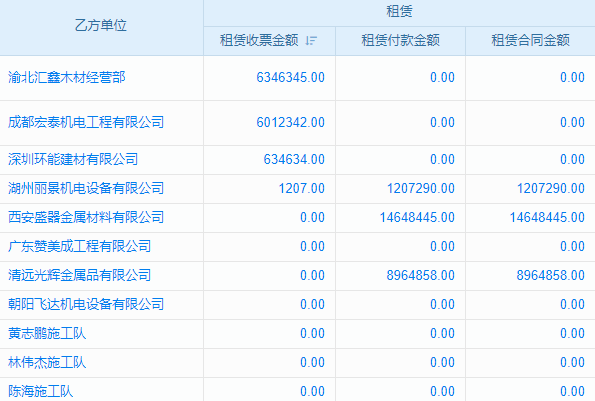Open 朝阳飞达机电设备有限公司 link
This screenshot has height=401, width=595.
click(86, 304)
